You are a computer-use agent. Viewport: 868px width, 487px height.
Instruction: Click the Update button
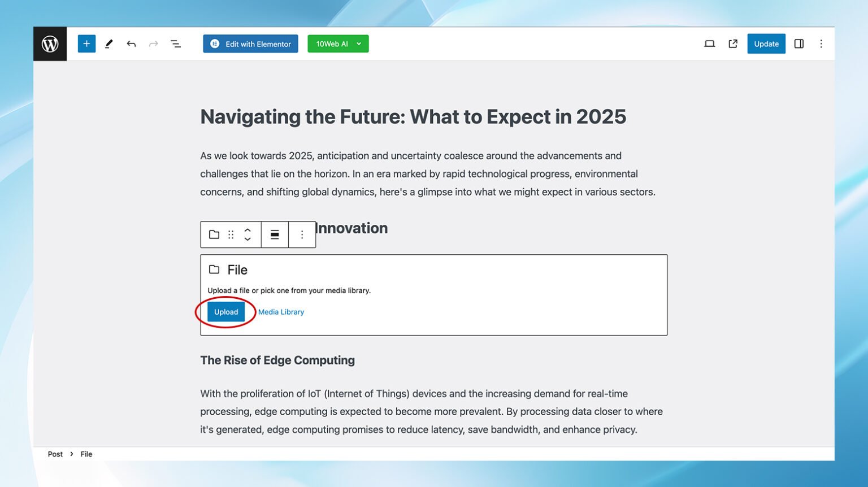click(766, 44)
